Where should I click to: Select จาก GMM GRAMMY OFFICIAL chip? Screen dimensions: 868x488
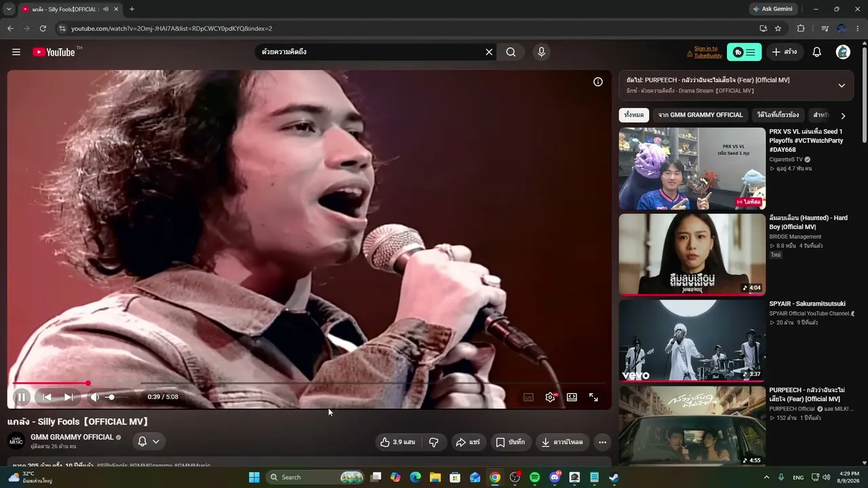[x=701, y=115]
